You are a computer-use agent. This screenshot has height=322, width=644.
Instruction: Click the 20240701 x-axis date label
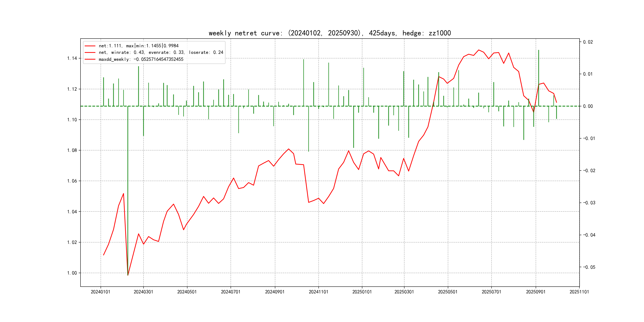tap(231, 292)
